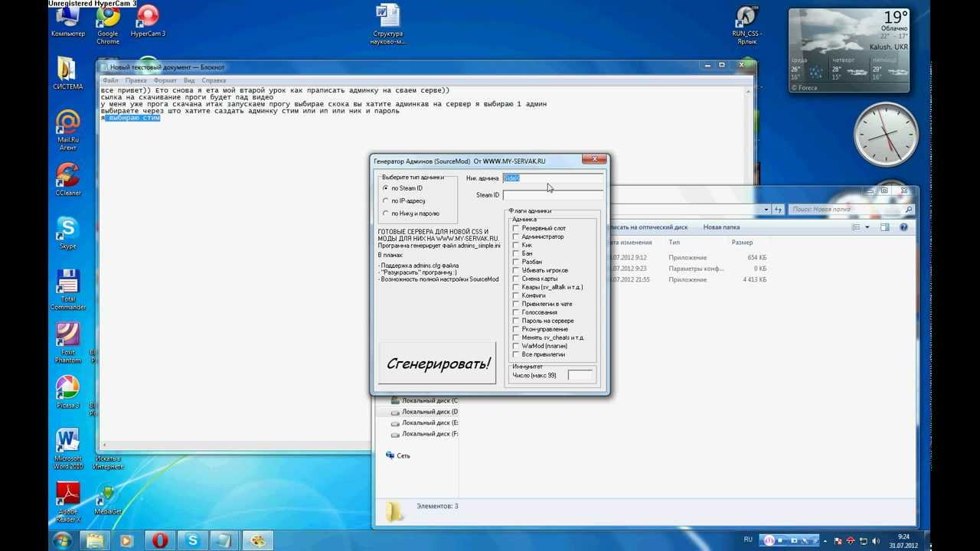Click the 'Ник админа' input field

tap(553, 178)
